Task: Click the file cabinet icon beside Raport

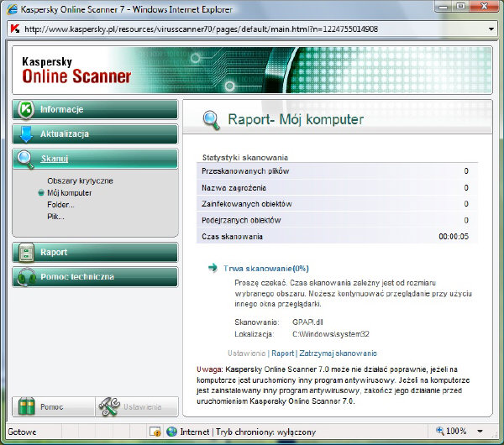Action: point(26,252)
